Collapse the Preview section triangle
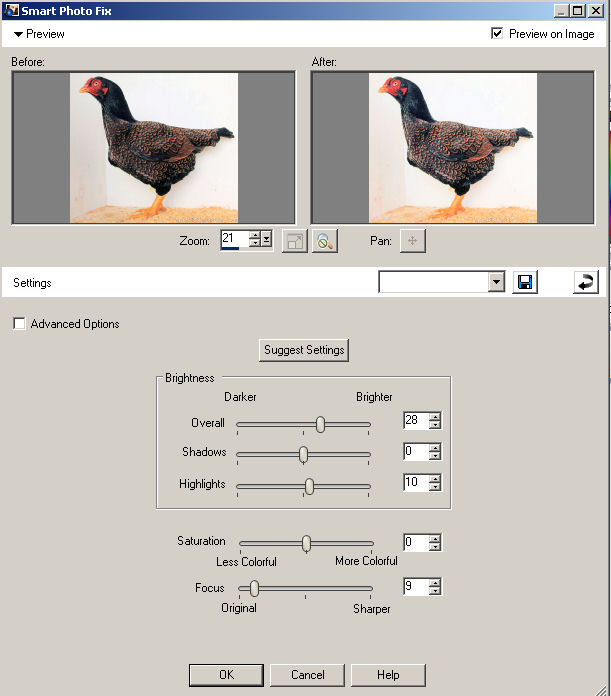 18,34
